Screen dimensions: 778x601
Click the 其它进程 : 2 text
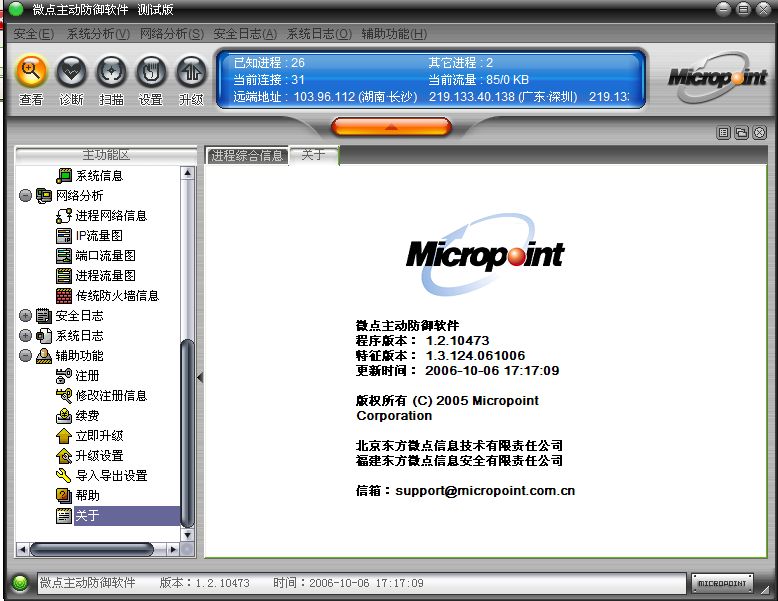pos(461,63)
